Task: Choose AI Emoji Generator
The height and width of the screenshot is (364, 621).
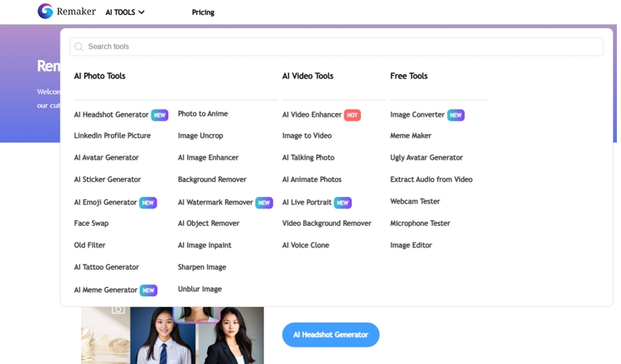Action: pos(105,202)
